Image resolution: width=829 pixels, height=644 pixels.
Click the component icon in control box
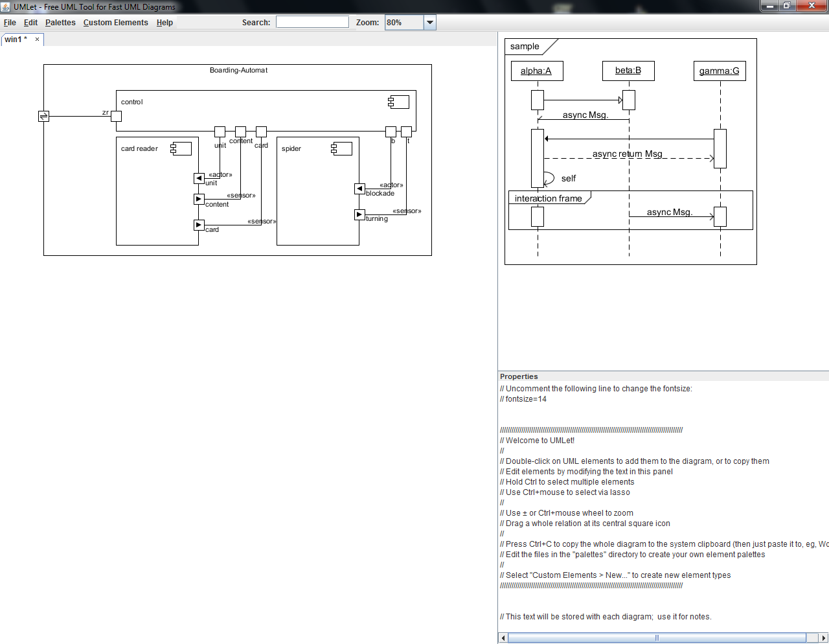[x=398, y=102]
